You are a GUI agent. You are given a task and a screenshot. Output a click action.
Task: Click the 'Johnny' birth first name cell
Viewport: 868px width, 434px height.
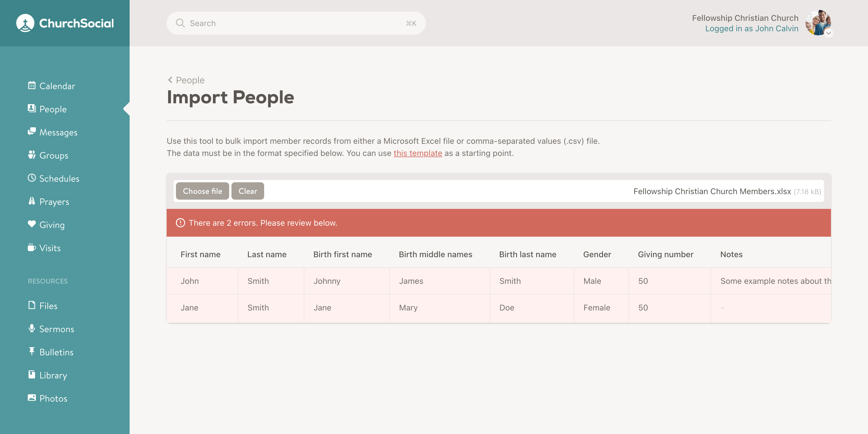click(347, 281)
